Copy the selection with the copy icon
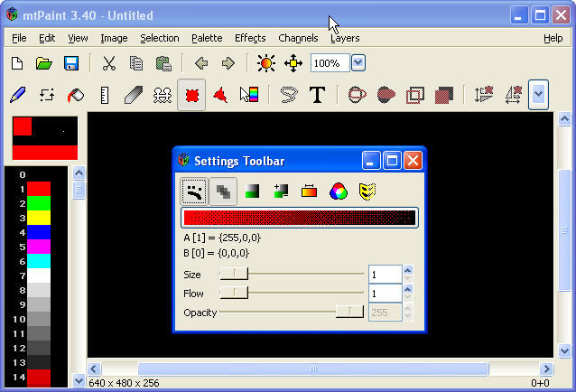 coord(136,63)
